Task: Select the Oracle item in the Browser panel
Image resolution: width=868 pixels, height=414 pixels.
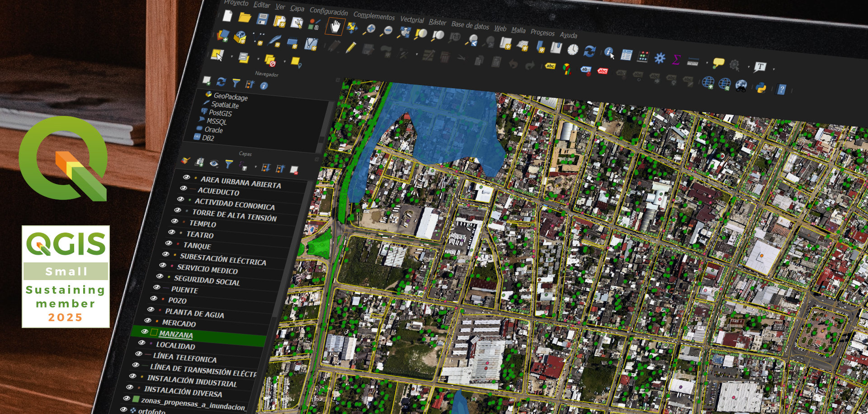Action: click(x=214, y=130)
